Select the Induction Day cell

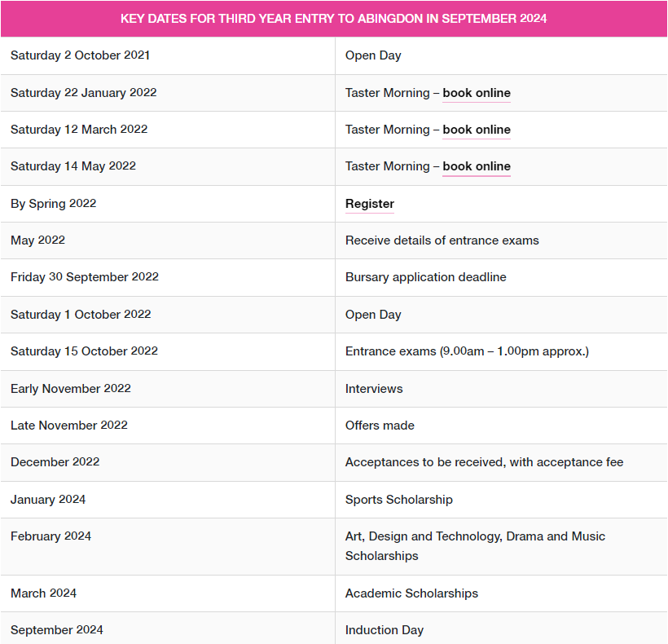tap(501, 629)
